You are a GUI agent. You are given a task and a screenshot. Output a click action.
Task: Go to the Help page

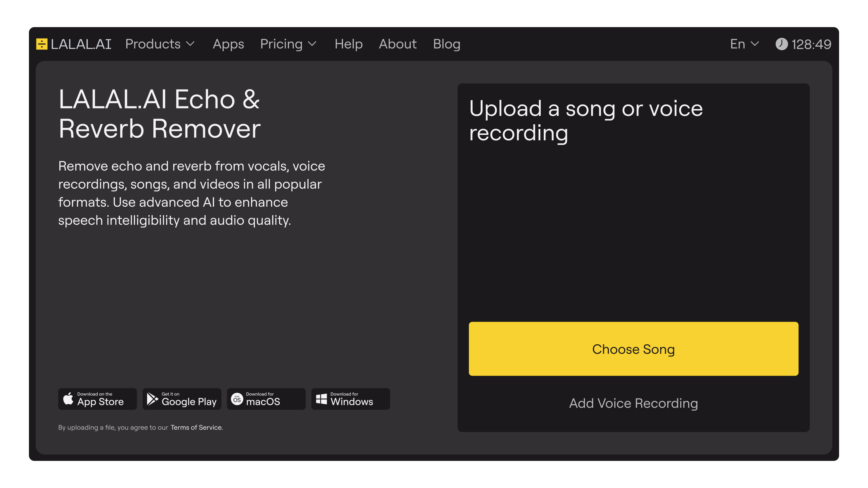348,44
